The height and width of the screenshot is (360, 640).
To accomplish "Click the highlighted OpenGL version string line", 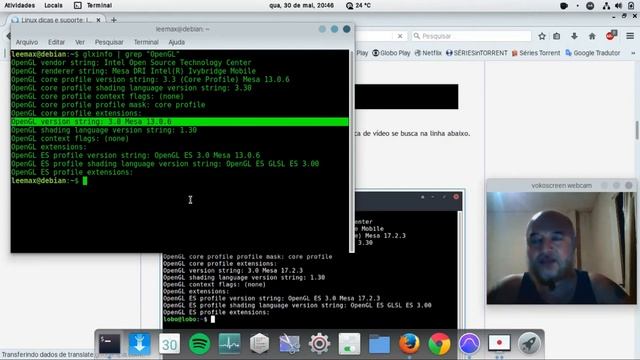I will [180, 122].
